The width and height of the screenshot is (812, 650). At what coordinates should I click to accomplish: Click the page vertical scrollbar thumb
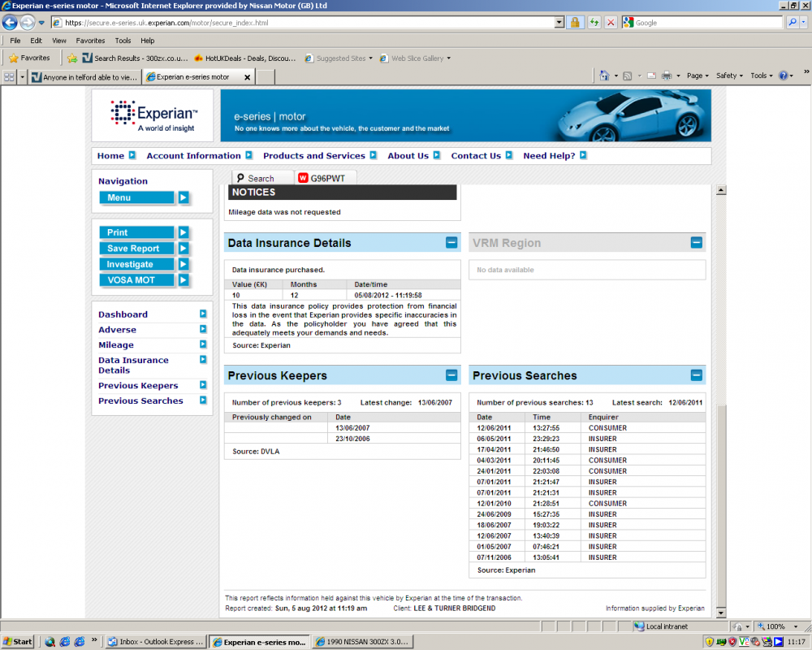pyautogui.click(x=721, y=504)
